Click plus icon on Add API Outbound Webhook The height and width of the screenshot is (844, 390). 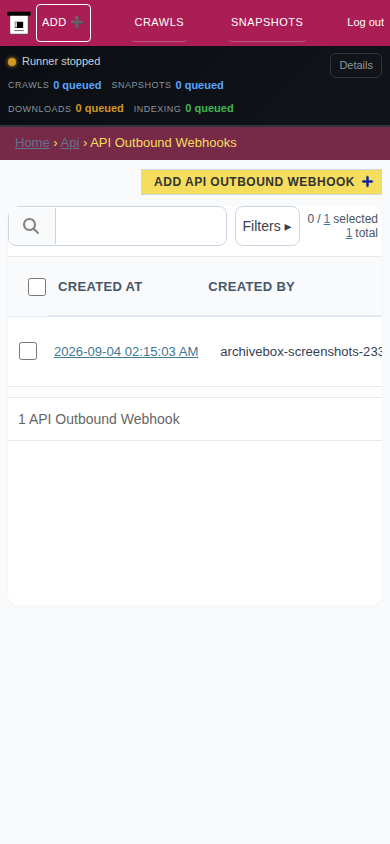tap(367, 182)
